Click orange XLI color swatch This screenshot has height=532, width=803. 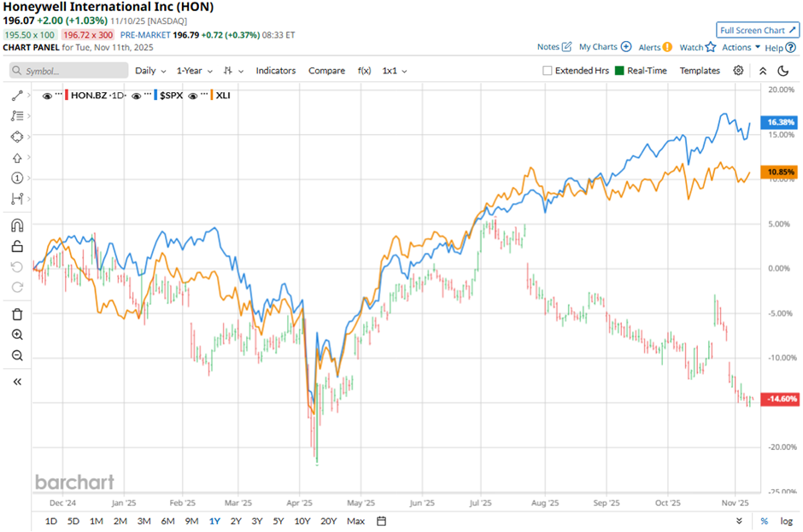coord(212,96)
